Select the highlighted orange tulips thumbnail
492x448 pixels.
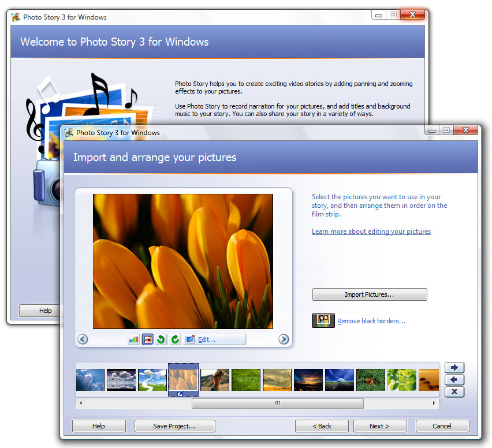point(184,380)
